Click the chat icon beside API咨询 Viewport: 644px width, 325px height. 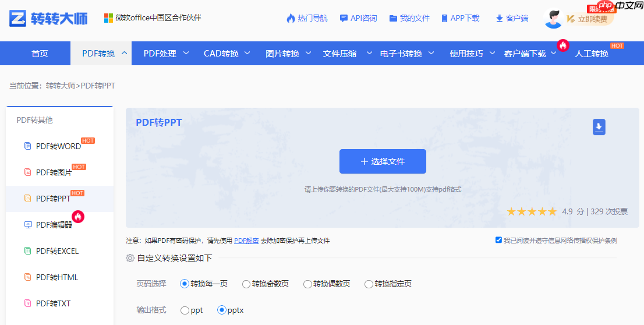344,18
